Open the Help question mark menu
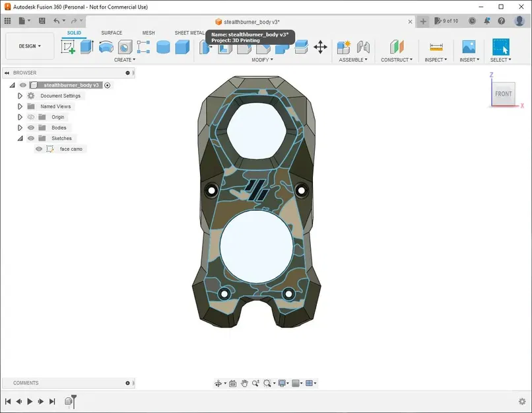 click(502, 21)
